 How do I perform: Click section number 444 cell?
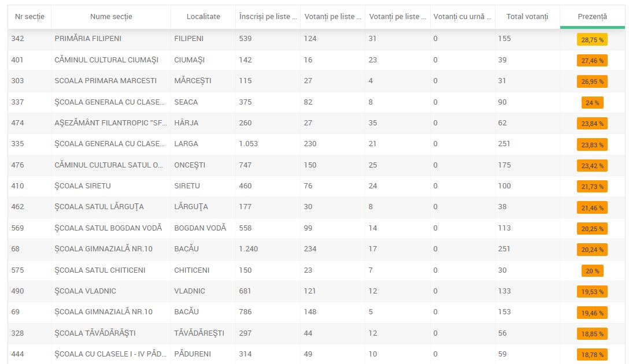[17, 354]
